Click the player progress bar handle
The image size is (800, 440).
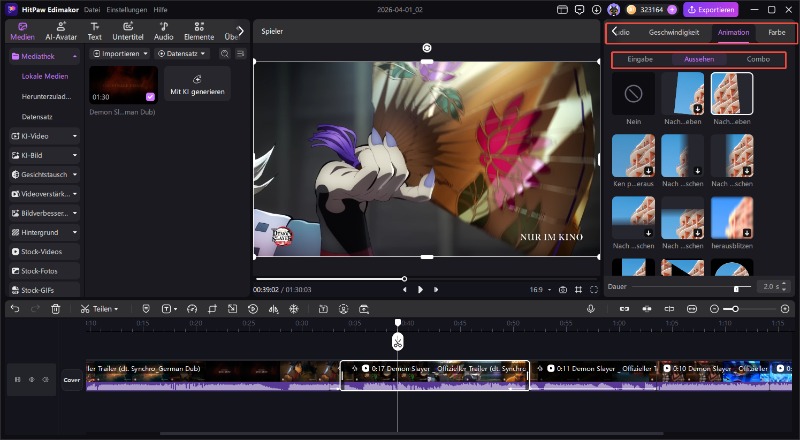pos(404,279)
